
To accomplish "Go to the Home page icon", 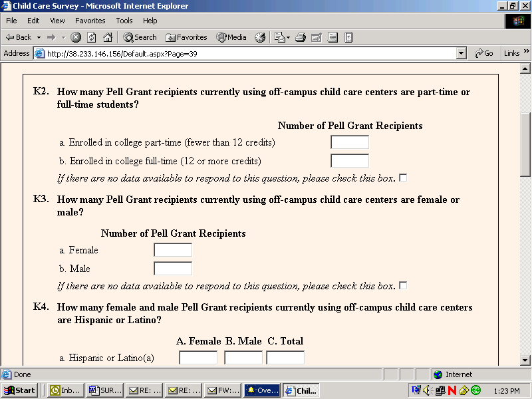I will (x=108, y=37).
